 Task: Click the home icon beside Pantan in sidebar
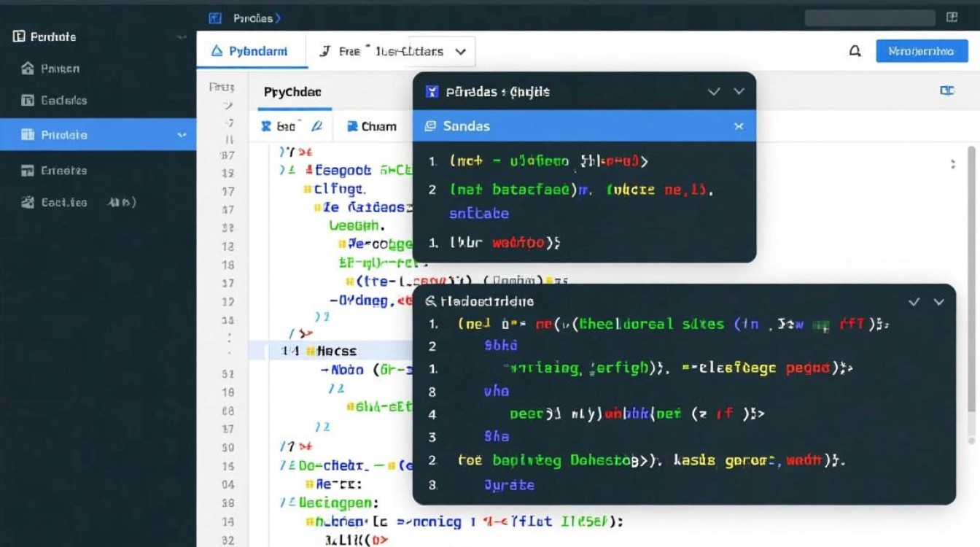point(28,69)
